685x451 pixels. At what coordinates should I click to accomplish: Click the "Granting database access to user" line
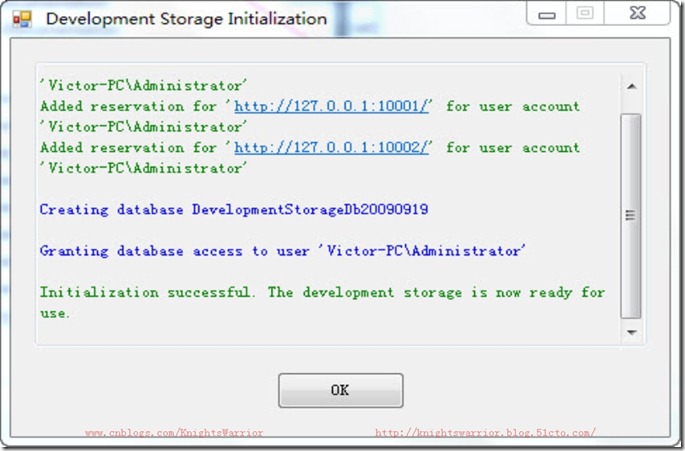click(282, 251)
